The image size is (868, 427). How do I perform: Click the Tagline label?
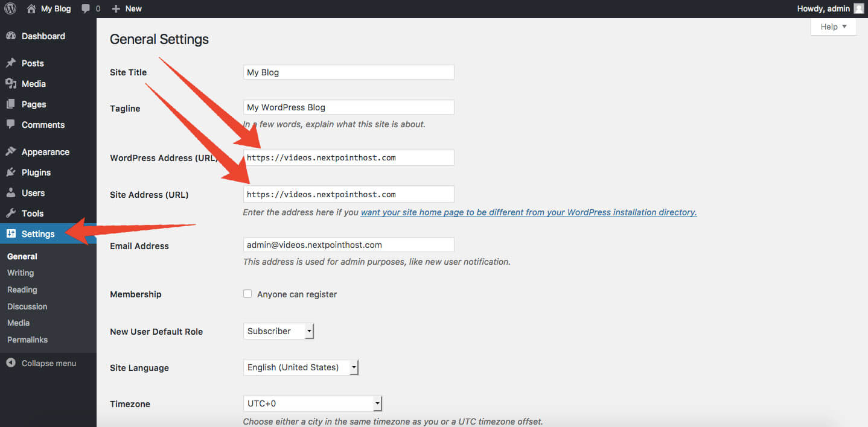click(125, 109)
